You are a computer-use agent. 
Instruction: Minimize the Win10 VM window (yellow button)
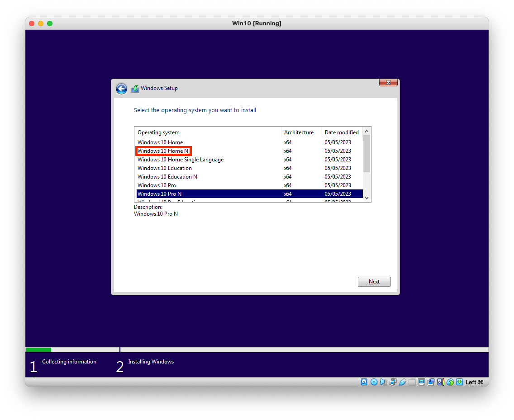pos(41,24)
